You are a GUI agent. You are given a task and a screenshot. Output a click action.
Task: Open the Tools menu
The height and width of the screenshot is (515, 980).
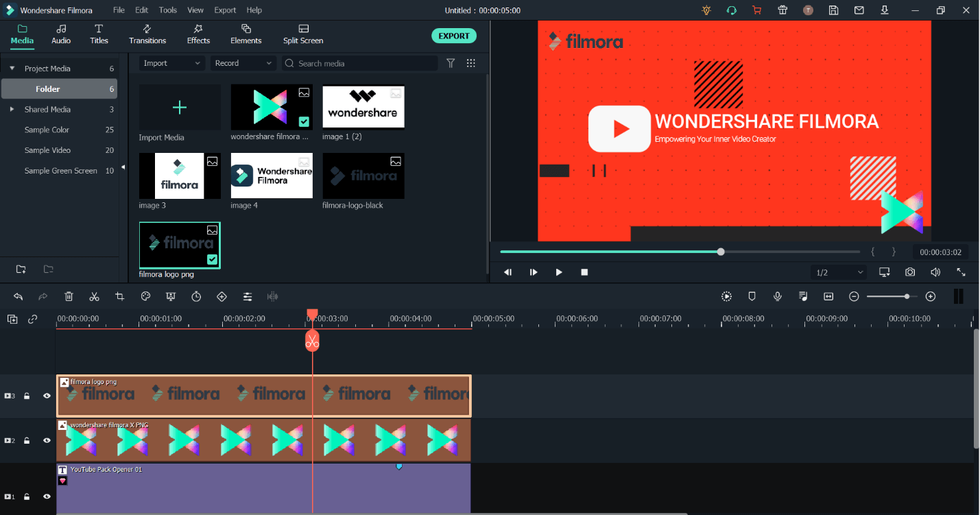168,10
